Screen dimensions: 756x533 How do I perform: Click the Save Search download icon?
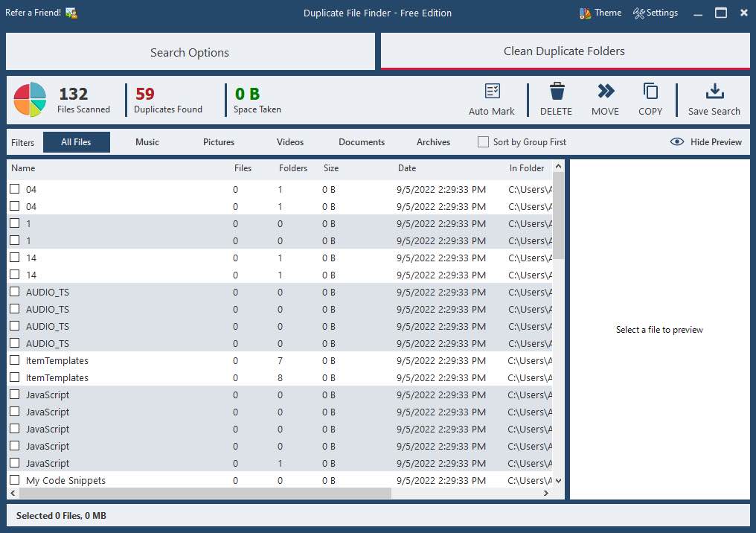tap(714, 91)
